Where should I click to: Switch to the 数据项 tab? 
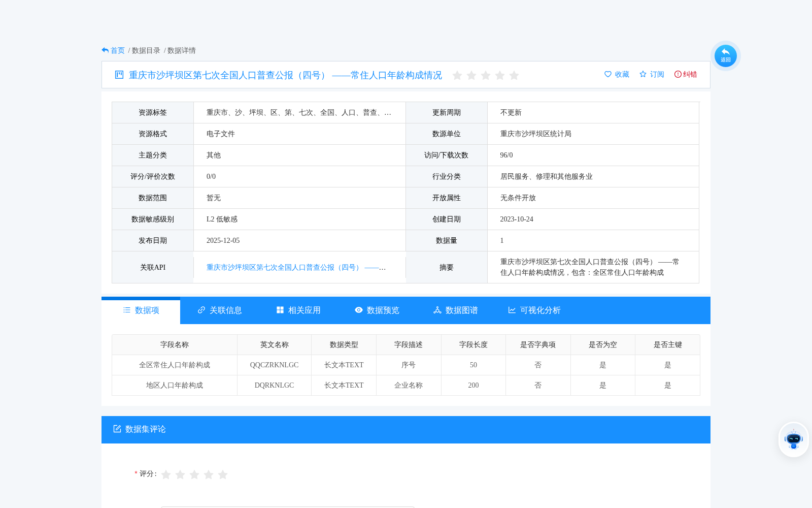pos(141,310)
